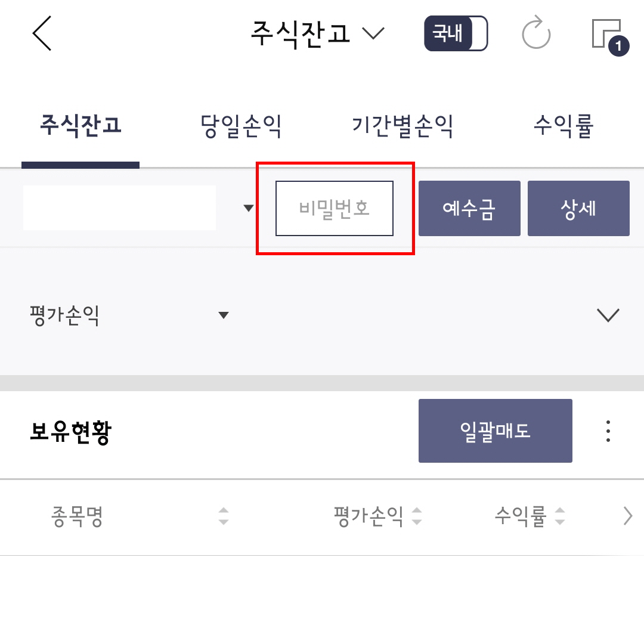644x644 pixels.
Task: Open the account selector dropdown arrow
Action: coord(249,208)
